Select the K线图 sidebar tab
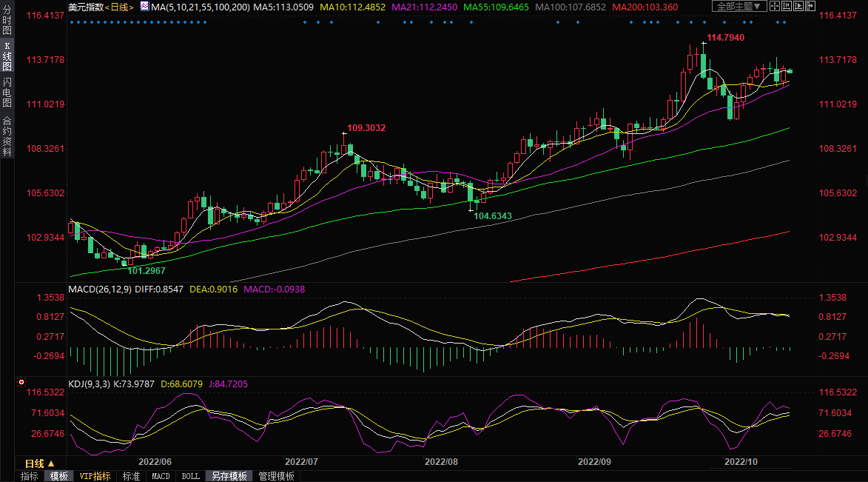Screen dimensions: 868x482 [x=7, y=56]
